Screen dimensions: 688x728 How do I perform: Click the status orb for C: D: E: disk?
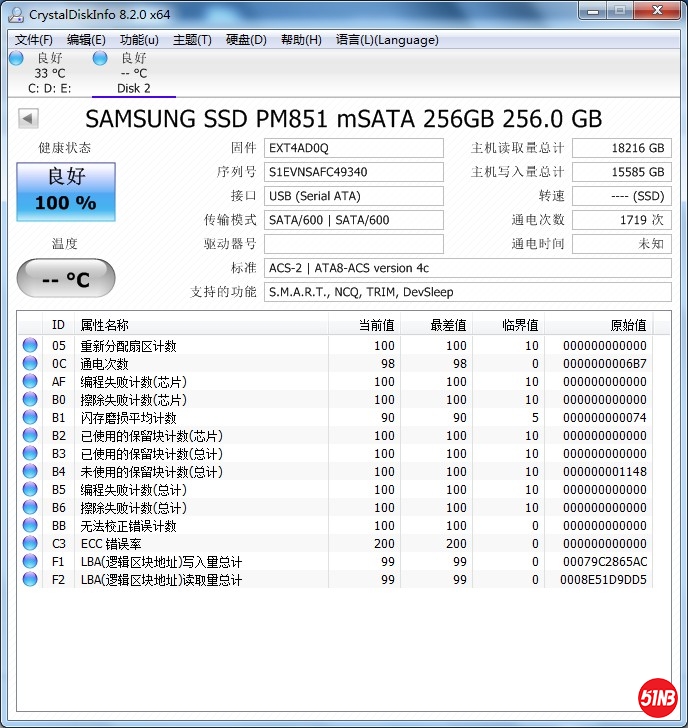(16, 59)
